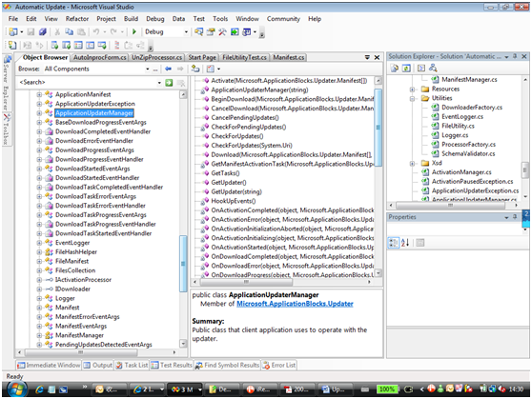The width and height of the screenshot is (532, 399).
Task: Follow the Microsoft.ApplicationBlocks.Updater link
Action: pyautogui.click(x=295, y=304)
